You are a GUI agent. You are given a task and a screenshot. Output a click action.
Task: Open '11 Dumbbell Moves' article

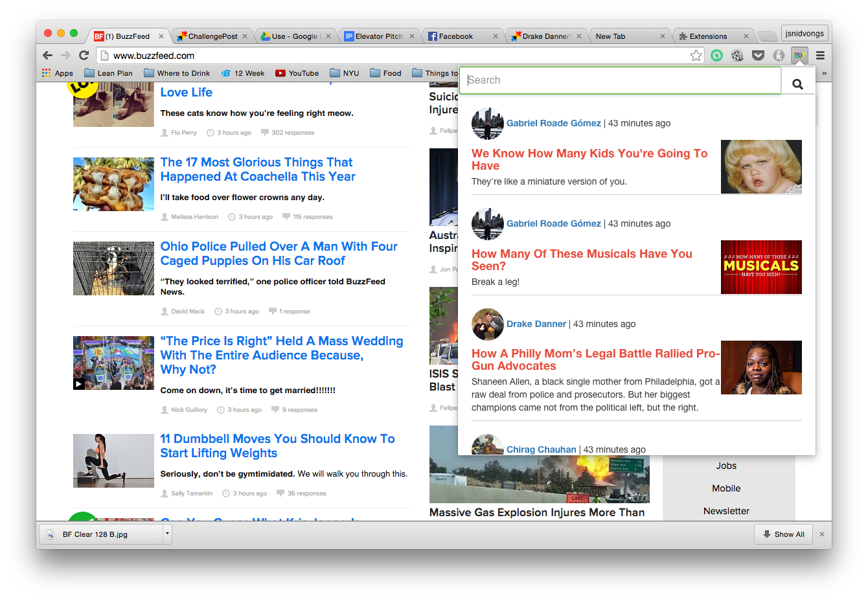pyautogui.click(x=277, y=446)
